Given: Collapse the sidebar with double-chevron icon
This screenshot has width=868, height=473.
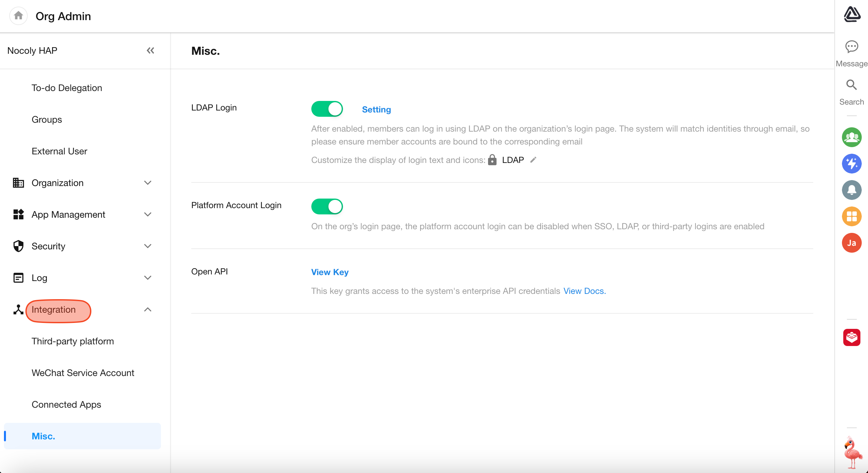Looking at the screenshot, I should tap(150, 50).
